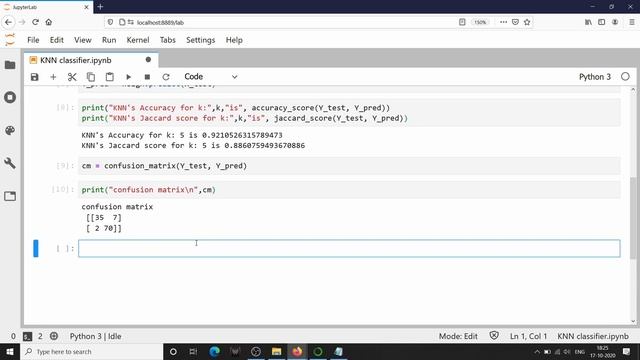Viewport: 640px width, 360px height.
Task: Open the Tabs menu
Action: [x=167, y=40]
